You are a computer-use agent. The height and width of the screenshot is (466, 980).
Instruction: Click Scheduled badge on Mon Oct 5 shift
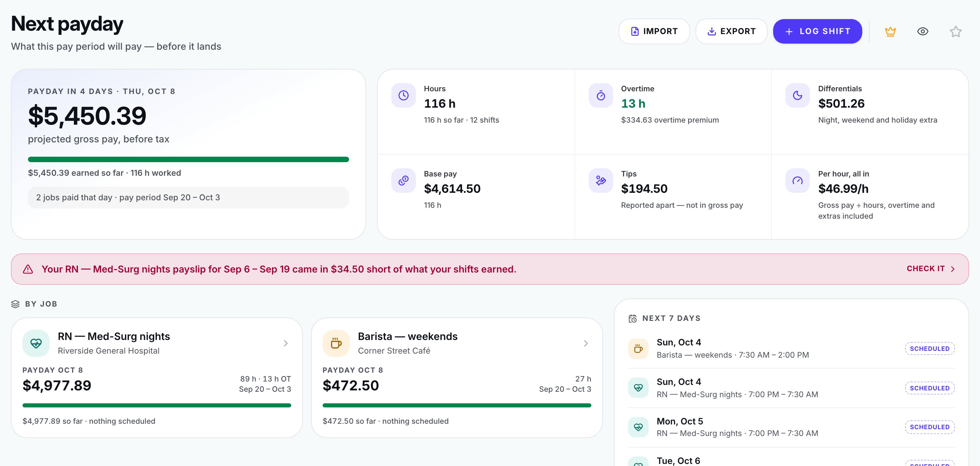tap(929, 427)
